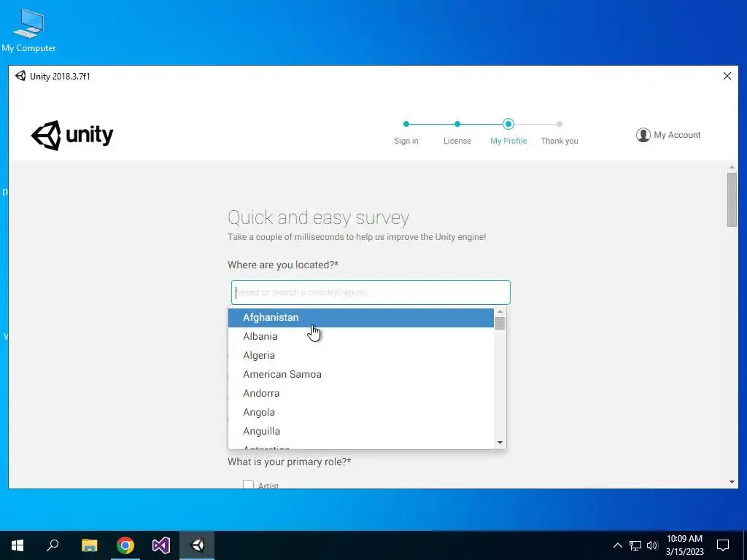Choose American Samoa in the dropdown

click(x=360, y=374)
